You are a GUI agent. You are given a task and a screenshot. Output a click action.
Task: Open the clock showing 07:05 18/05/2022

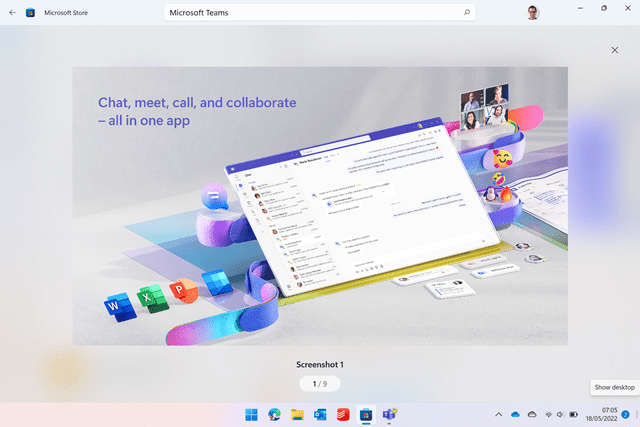(x=601, y=414)
